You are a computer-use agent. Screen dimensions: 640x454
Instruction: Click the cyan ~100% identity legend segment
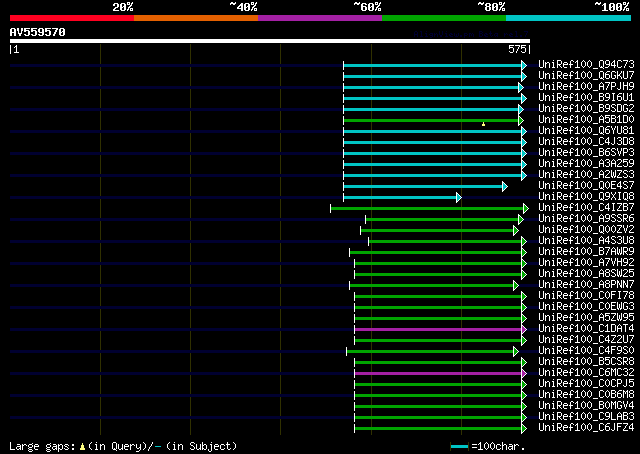(x=569, y=18)
